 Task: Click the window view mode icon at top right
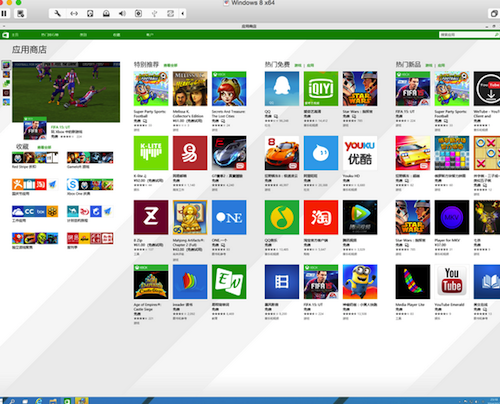click(494, 14)
